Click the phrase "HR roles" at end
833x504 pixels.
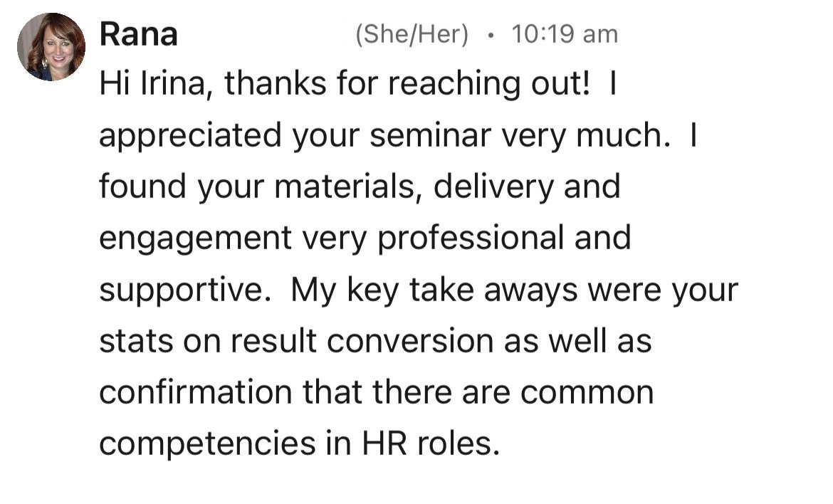[x=426, y=443]
